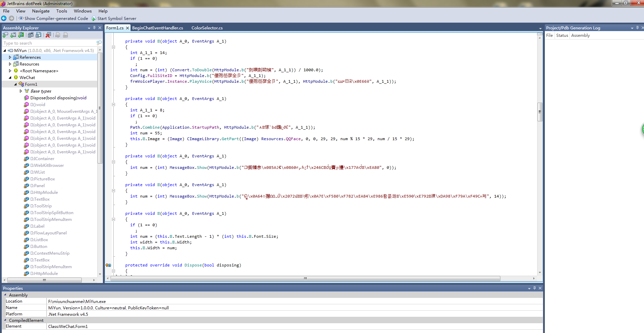Open the Tools menu

[x=62, y=11]
